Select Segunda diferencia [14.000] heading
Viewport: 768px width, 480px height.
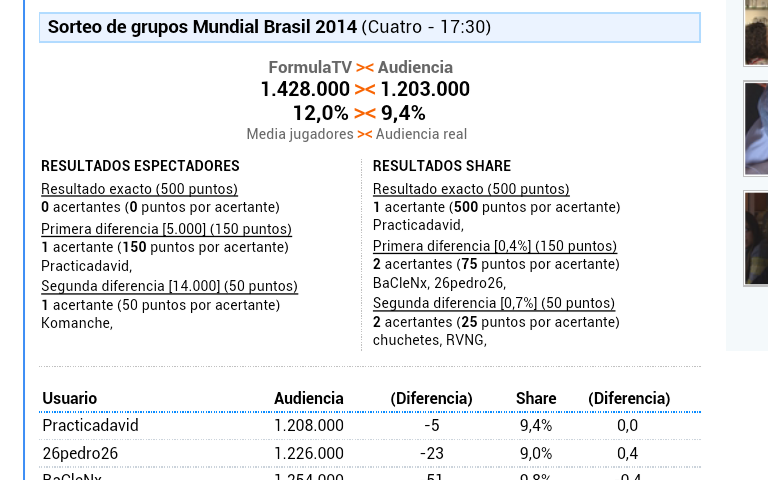tap(169, 286)
